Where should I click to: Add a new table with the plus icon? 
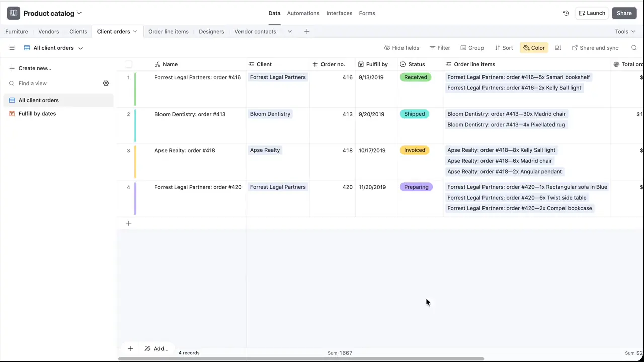307,31
